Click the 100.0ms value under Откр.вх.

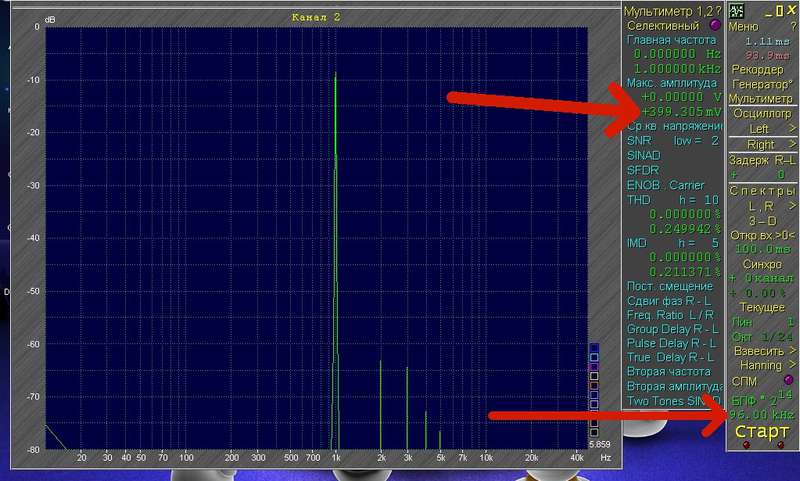(x=762, y=249)
